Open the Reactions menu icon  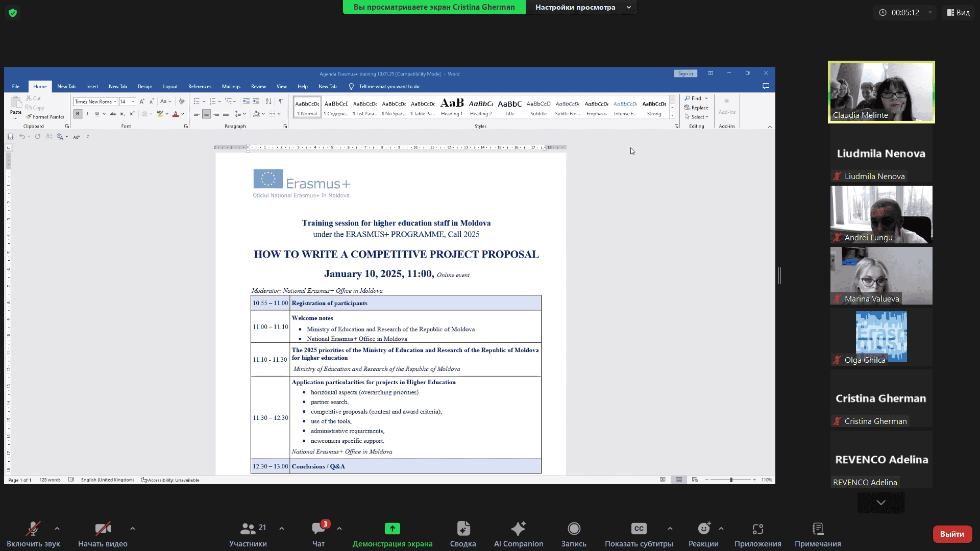click(704, 529)
